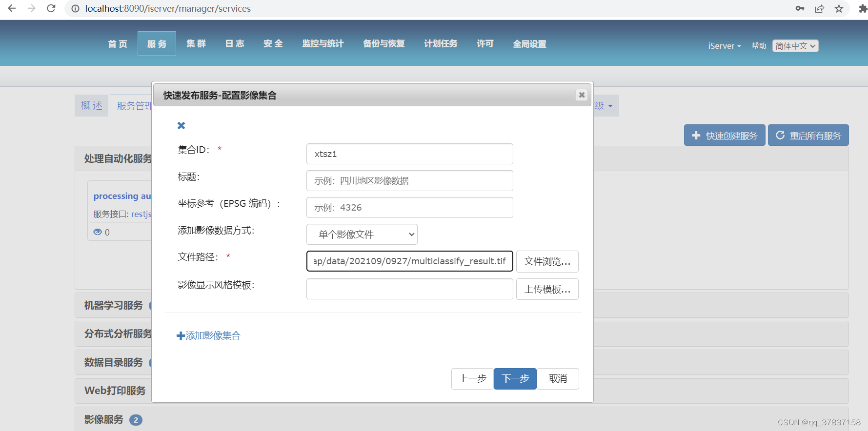This screenshot has height=431, width=868.
Task: Click the 帮助 link
Action: (759, 46)
